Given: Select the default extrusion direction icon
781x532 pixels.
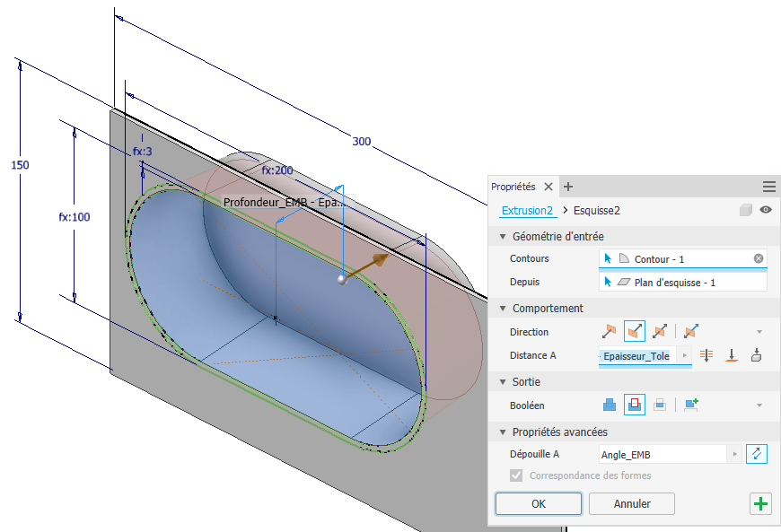Looking at the screenshot, I should click(x=610, y=331).
